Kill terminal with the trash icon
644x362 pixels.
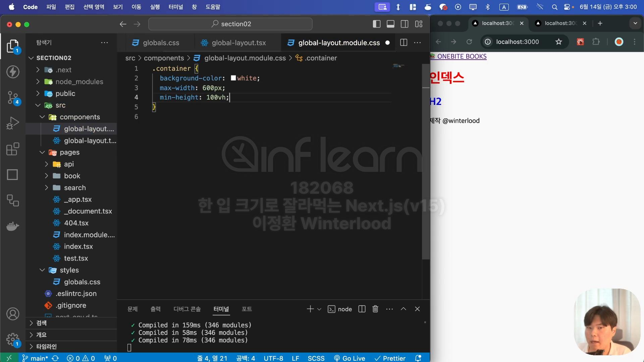[375, 309]
